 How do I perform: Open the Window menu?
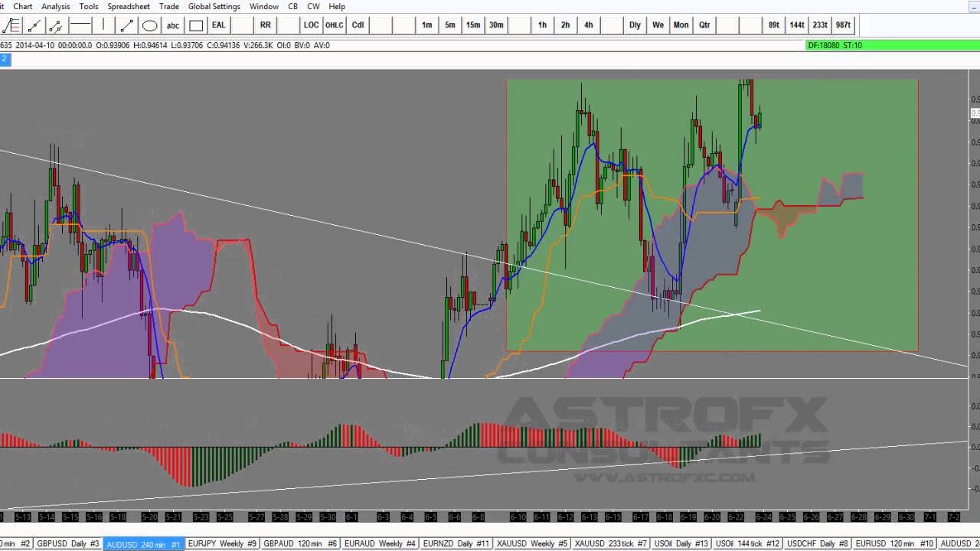264,6
